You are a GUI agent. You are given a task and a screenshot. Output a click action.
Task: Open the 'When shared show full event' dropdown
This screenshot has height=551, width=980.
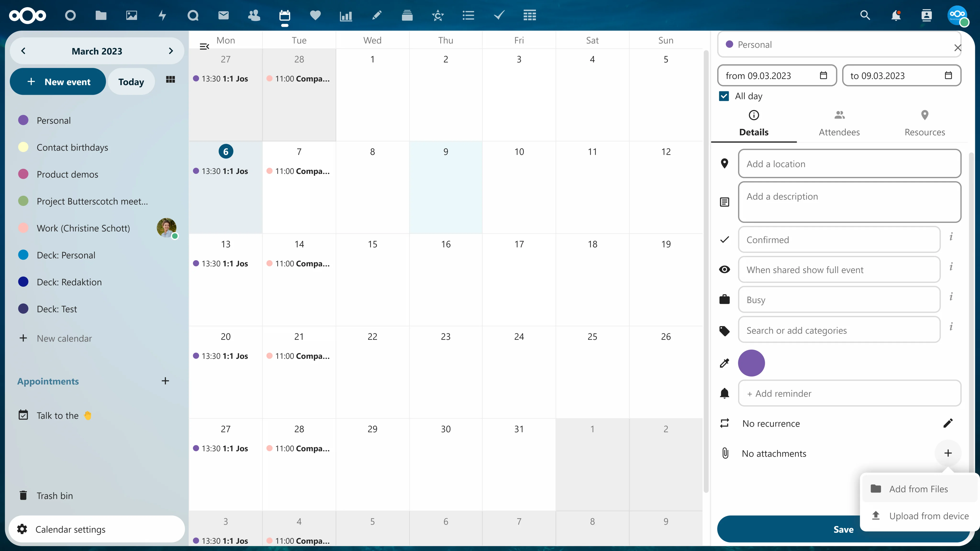tap(839, 270)
